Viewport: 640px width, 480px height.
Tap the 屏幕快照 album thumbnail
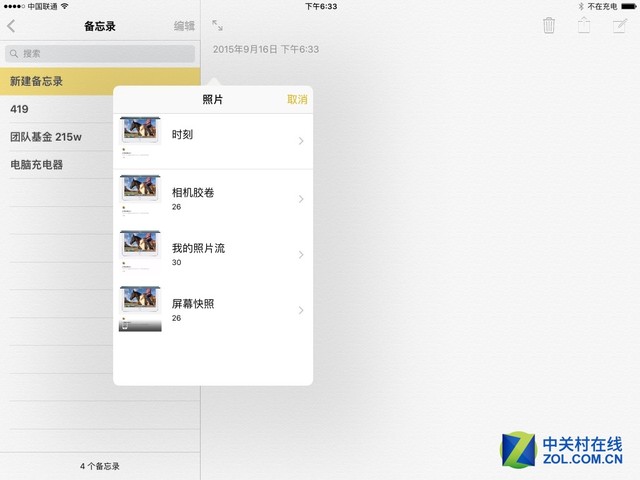pos(140,308)
